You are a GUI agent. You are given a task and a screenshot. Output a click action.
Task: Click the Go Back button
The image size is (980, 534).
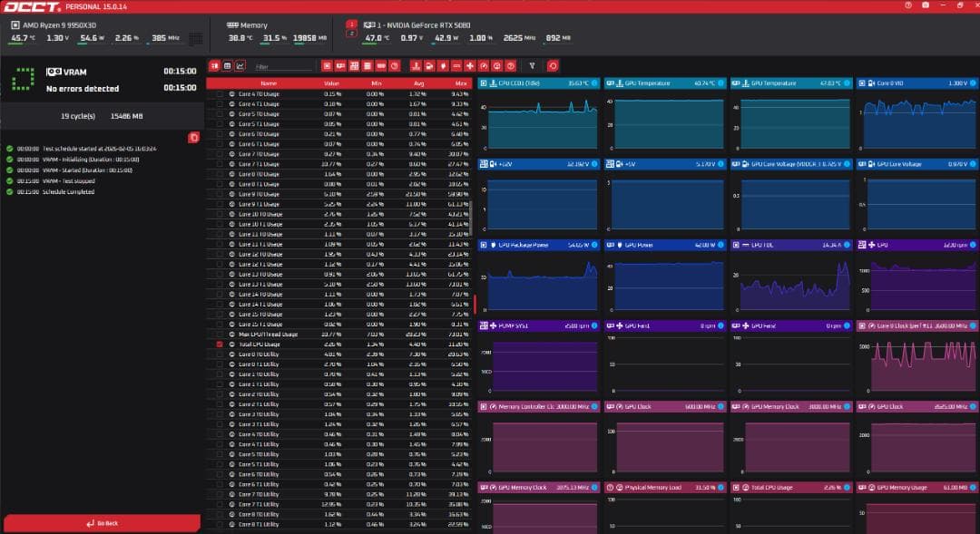[102, 523]
